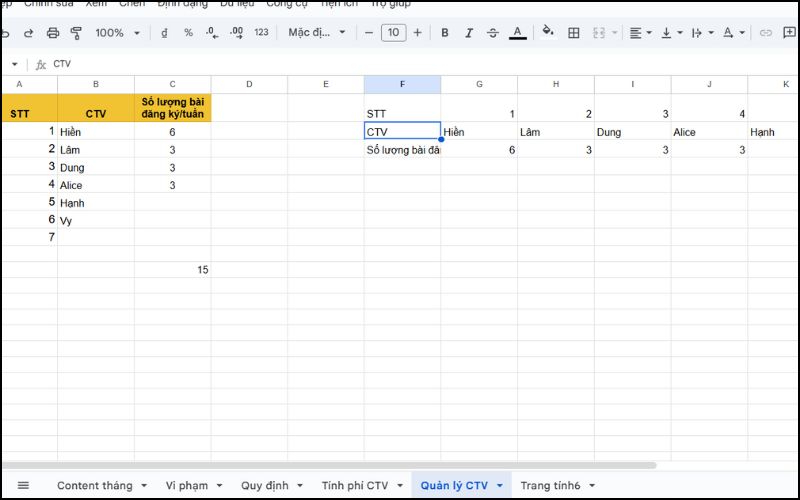800x500 pixels.
Task: Click the horizontal scrollbar
Action: 329,465
